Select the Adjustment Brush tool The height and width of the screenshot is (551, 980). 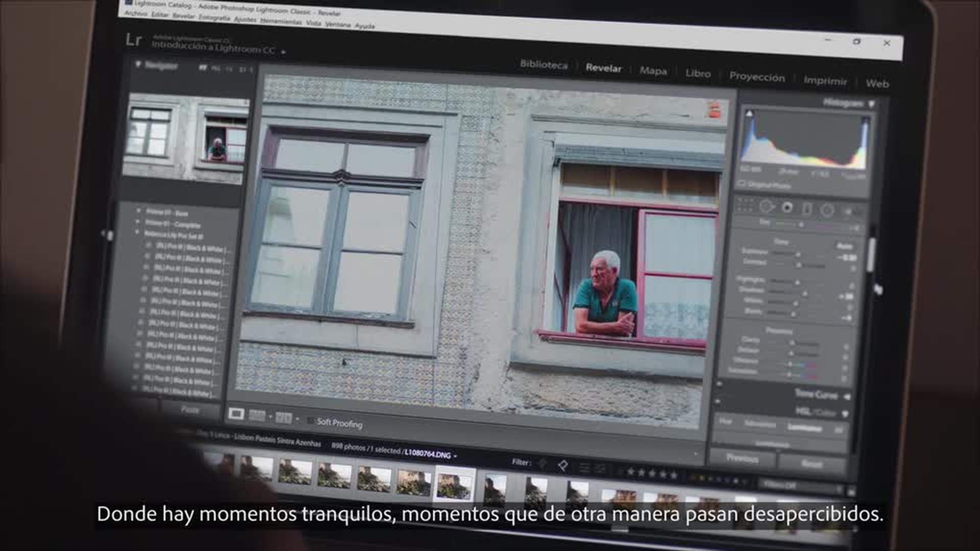click(848, 211)
